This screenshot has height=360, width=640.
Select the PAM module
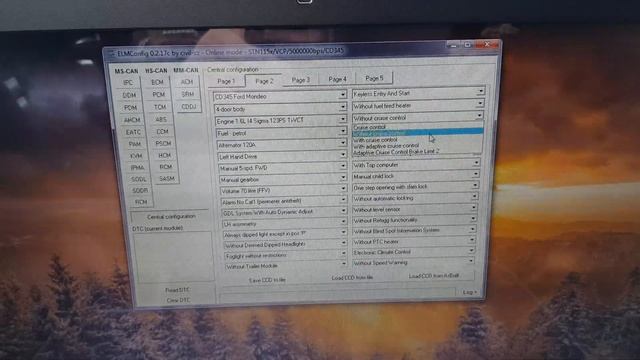pyautogui.click(x=134, y=144)
